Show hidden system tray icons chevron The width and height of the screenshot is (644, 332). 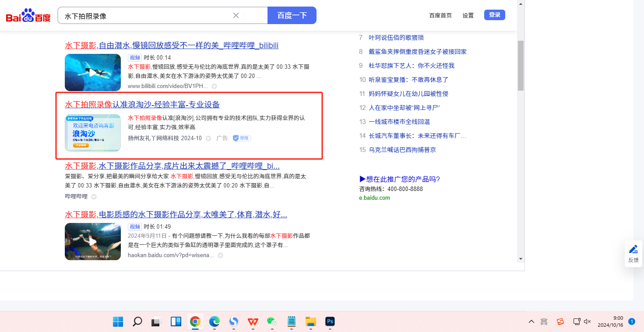531,322
